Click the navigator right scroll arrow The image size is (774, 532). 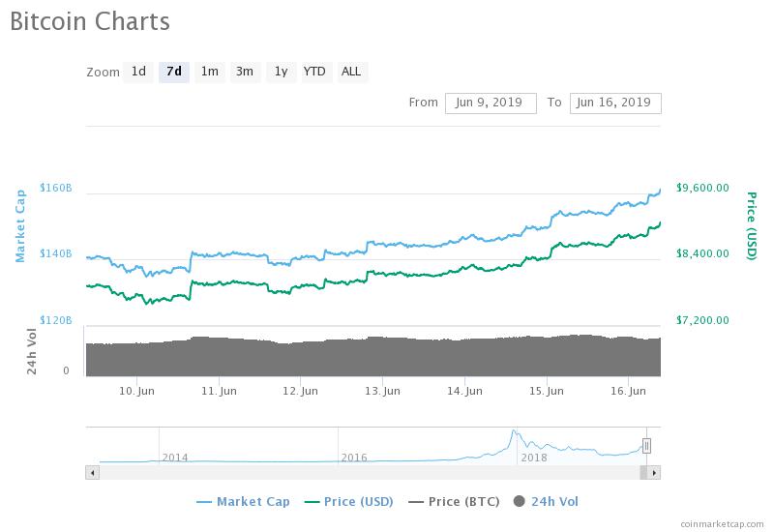[654, 473]
